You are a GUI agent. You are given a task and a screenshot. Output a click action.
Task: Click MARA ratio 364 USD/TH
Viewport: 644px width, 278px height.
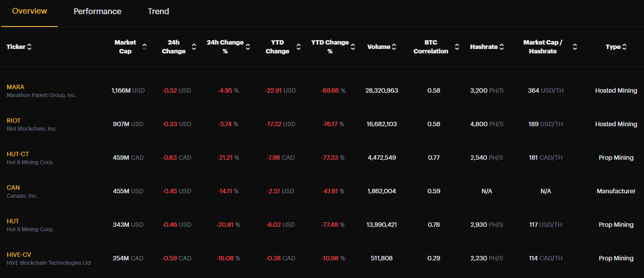pyautogui.click(x=546, y=90)
